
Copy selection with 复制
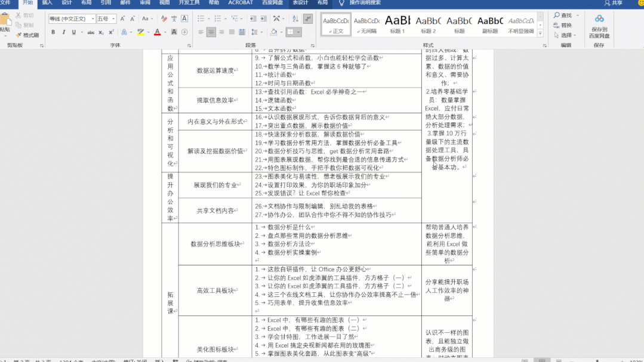tap(24, 26)
